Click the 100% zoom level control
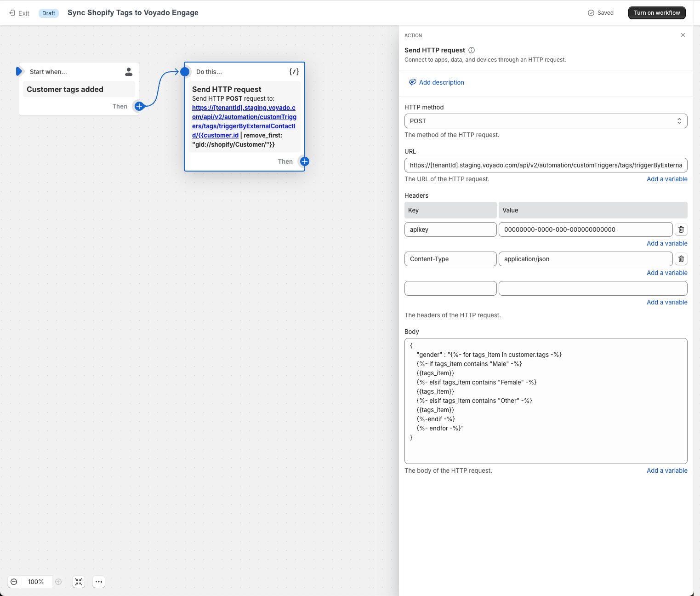The width and height of the screenshot is (700, 596). pyautogui.click(x=36, y=582)
